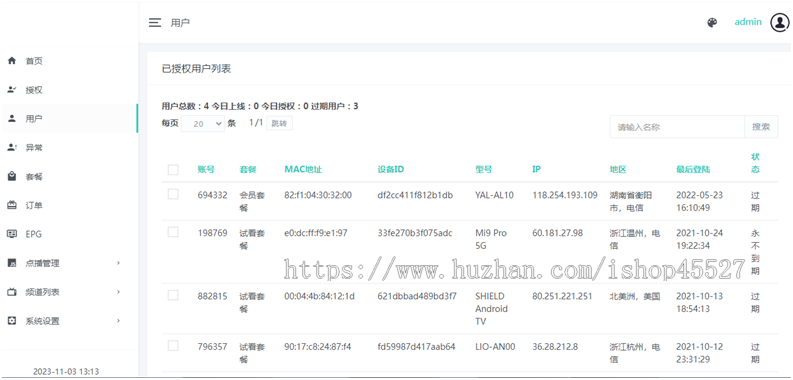Click the user avatar icon
793x380 pixels.
780,22
